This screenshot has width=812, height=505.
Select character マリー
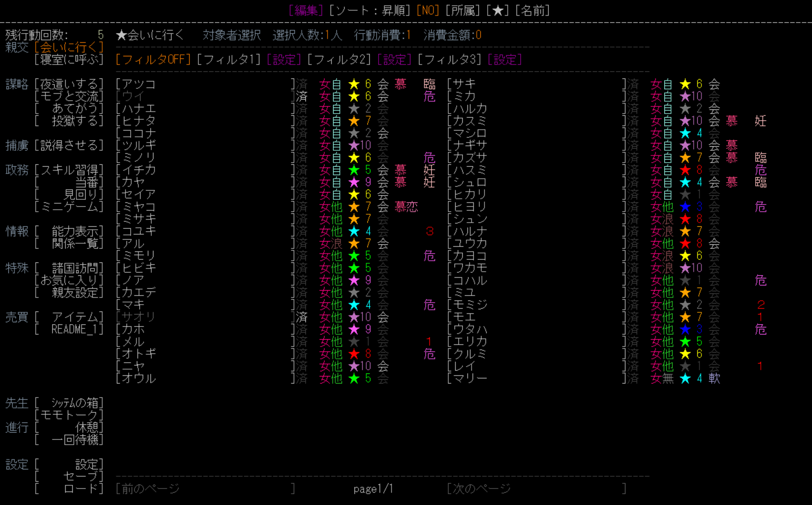tap(537, 378)
